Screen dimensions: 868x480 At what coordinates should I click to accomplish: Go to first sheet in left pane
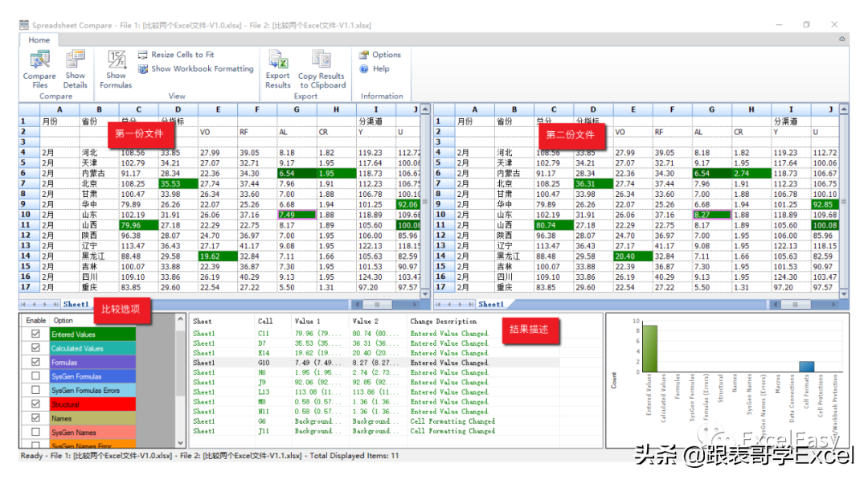(24, 304)
